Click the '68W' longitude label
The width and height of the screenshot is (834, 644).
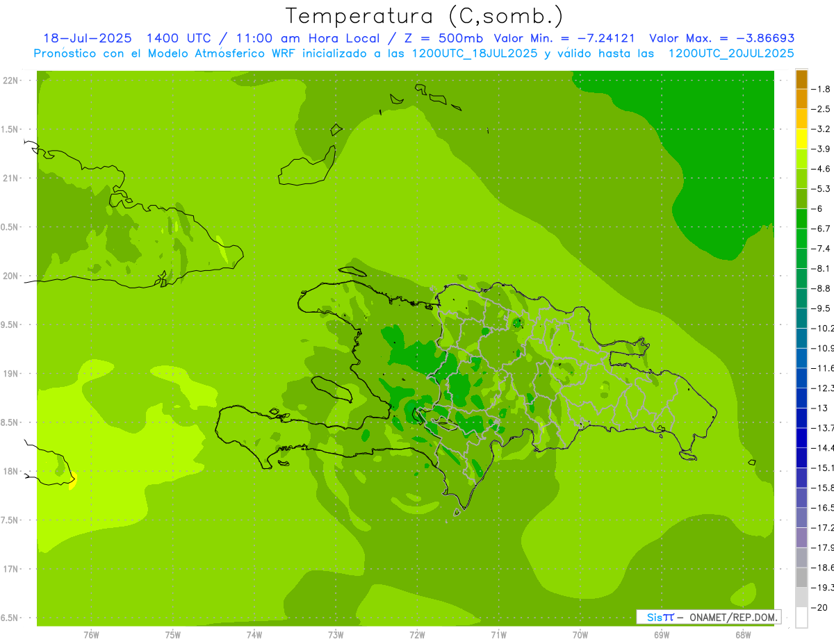click(x=743, y=635)
